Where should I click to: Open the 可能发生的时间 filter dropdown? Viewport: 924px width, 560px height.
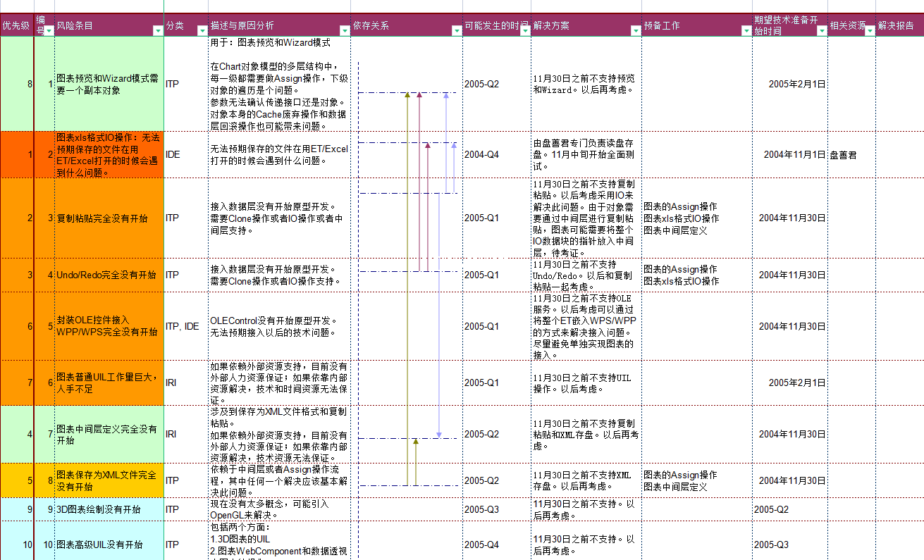[524, 31]
